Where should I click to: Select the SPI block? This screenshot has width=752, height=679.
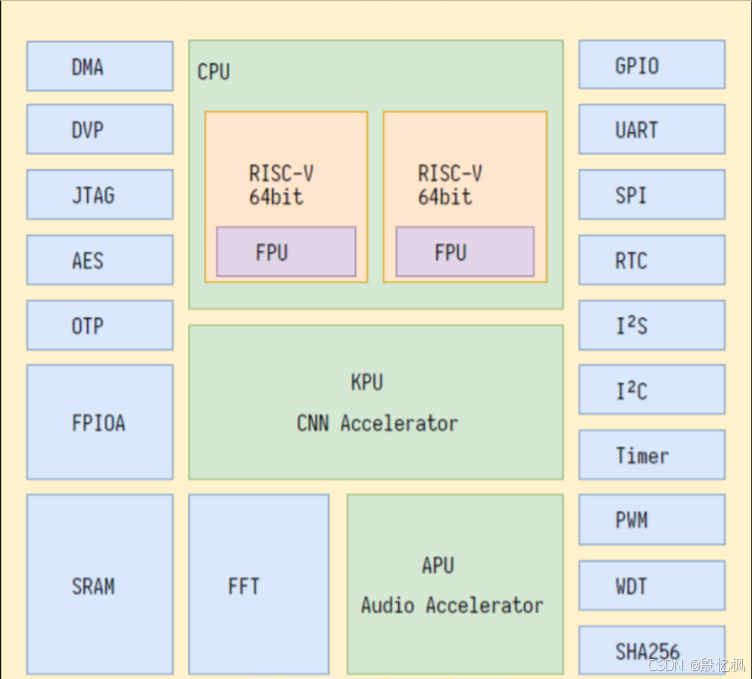(652, 195)
